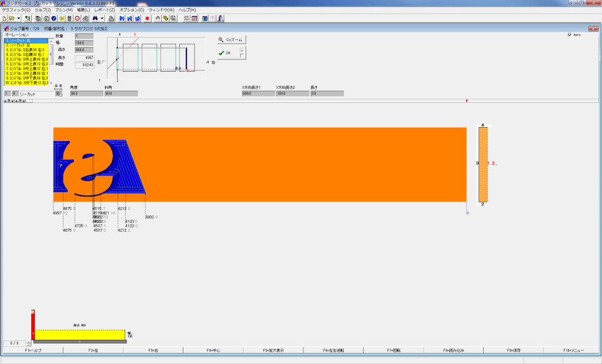Select the 右 radio button right of diagram

[208, 62]
